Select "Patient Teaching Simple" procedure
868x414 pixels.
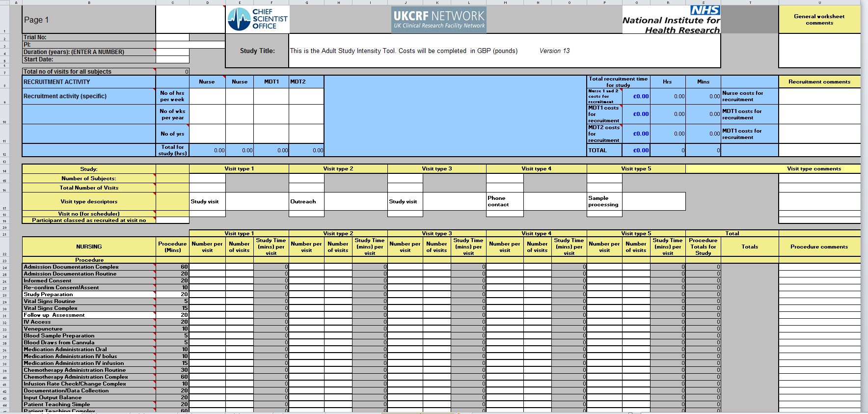coord(89,404)
